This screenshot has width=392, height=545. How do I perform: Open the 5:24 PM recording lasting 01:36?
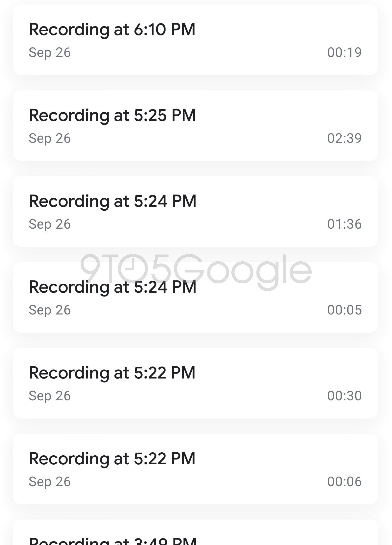[x=113, y=201]
